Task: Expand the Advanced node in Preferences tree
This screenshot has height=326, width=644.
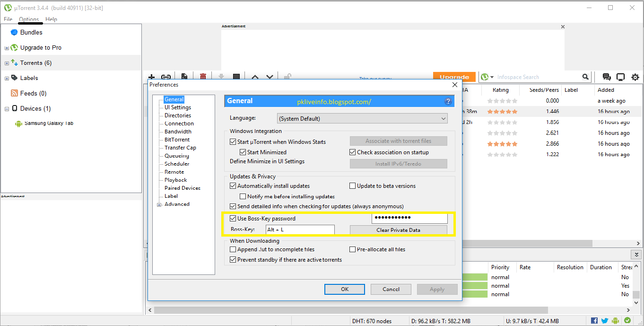Action: (159, 205)
